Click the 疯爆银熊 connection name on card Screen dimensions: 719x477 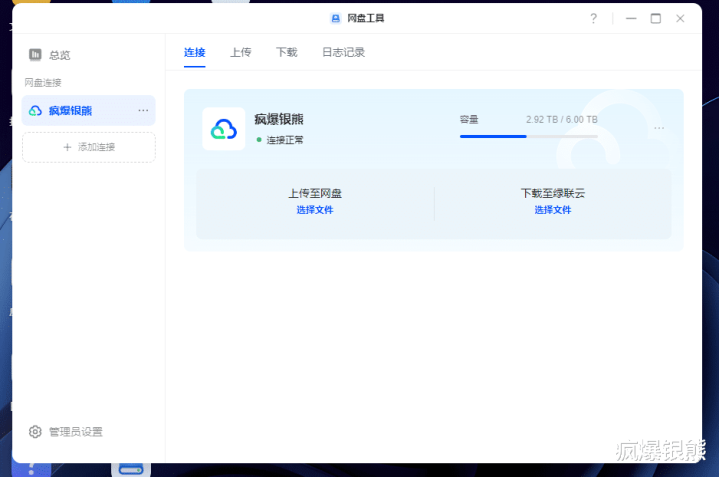tap(279, 119)
